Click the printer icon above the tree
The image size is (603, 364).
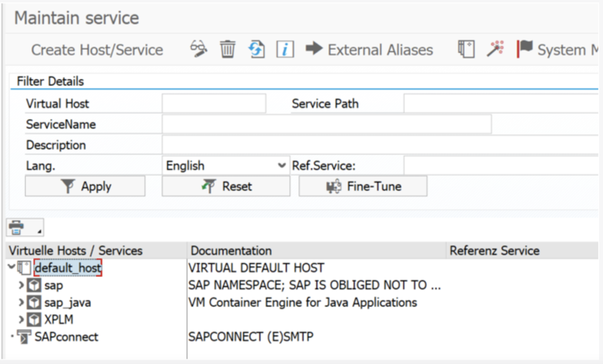[16, 227]
